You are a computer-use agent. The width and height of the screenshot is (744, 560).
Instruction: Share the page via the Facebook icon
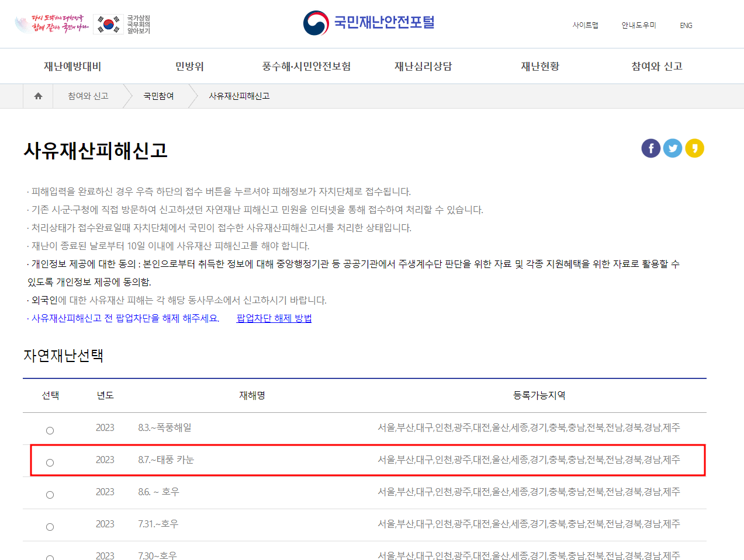650,148
